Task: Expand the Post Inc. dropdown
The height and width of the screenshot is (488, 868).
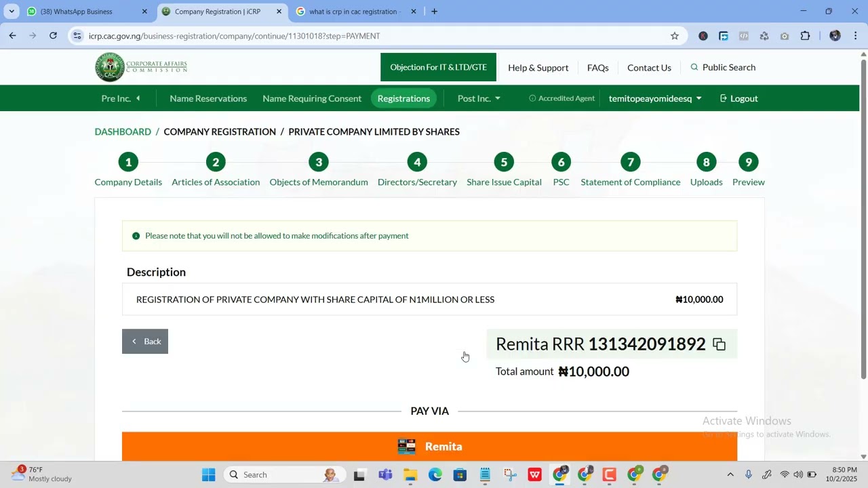Action: click(479, 98)
